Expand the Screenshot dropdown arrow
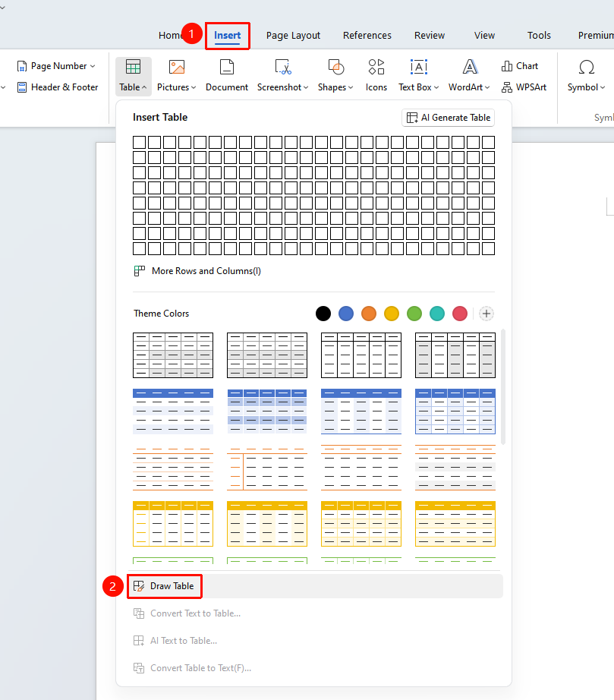The width and height of the screenshot is (614, 700). pos(306,87)
